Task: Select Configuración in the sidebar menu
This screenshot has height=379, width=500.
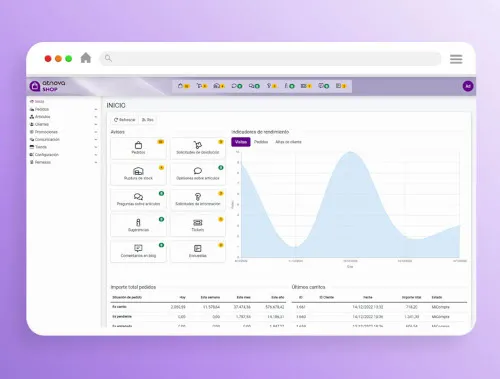Action: tap(44, 155)
